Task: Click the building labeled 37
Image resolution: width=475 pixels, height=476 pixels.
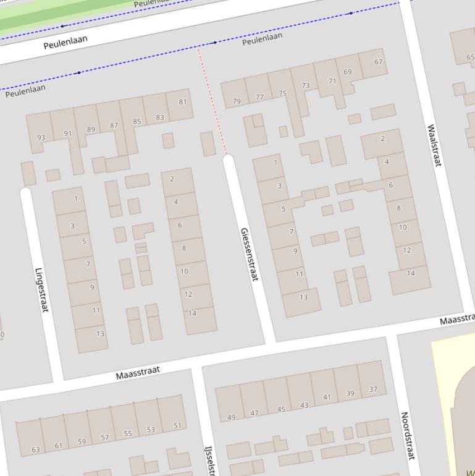Action: pyautogui.click(x=372, y=389)
